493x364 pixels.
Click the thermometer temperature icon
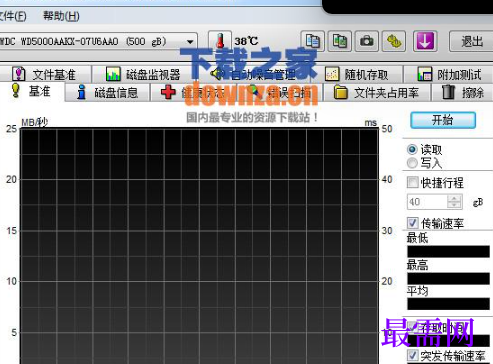(220, 41)
